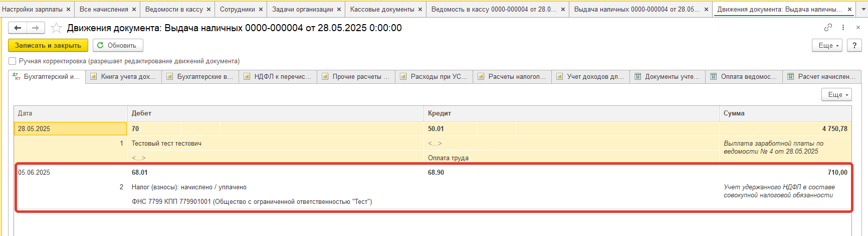This screenshot has width=868, height=236.
Task: Open the НДФЛ к перечислению register tab
Action: pyautogui.click(x=278, y=77)
